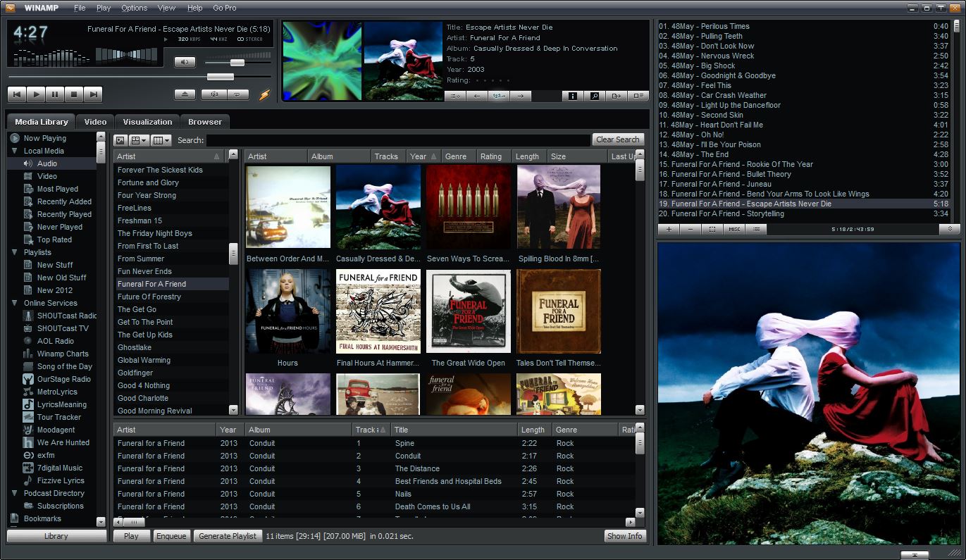
Task: Open the Play menu
Action: (x=104, y=8)
